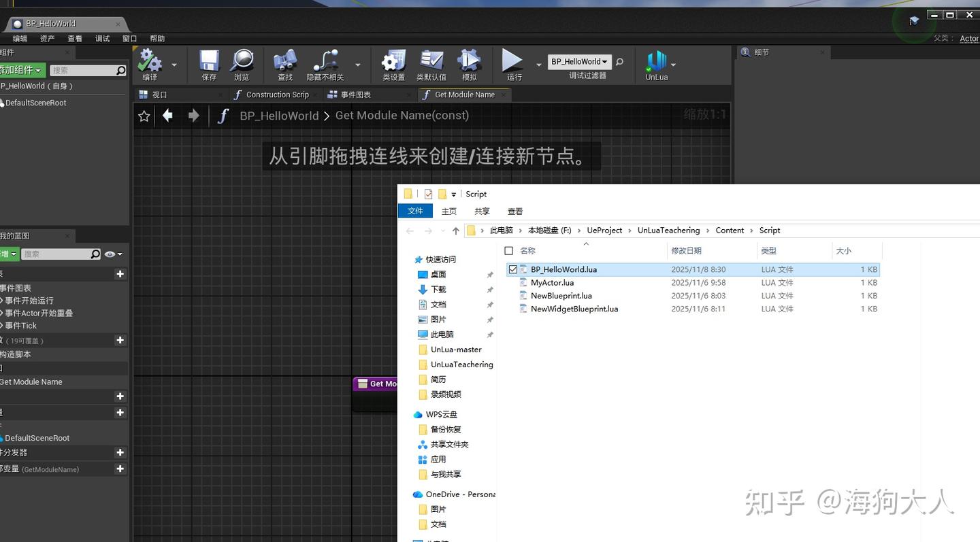Click the UnLua toolbar icon
This screenshot has width=980, height=542.
pos(657,61)
